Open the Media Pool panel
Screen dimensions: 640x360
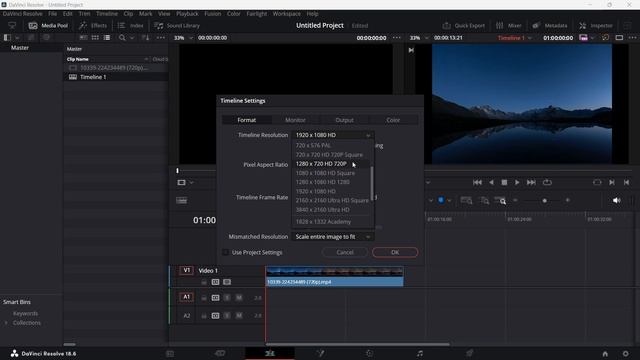(x=48, y=25)
